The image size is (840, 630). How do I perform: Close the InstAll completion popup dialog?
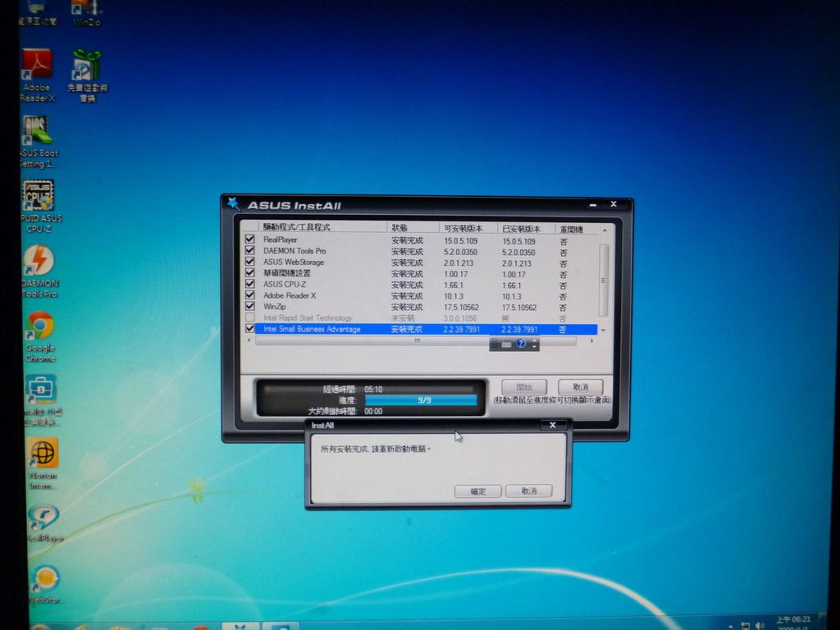click(552, 425)
